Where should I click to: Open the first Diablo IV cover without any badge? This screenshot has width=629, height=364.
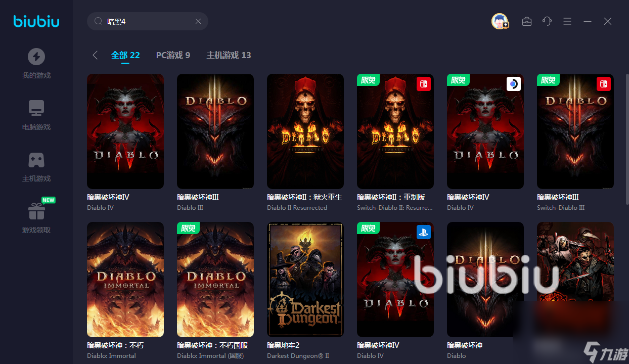click(x=125, y=131)
